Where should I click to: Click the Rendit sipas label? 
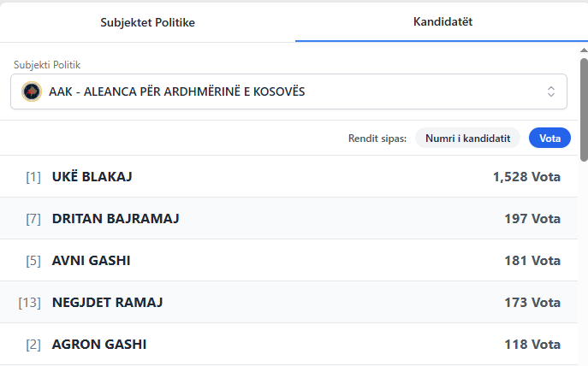tap(377, 139)
